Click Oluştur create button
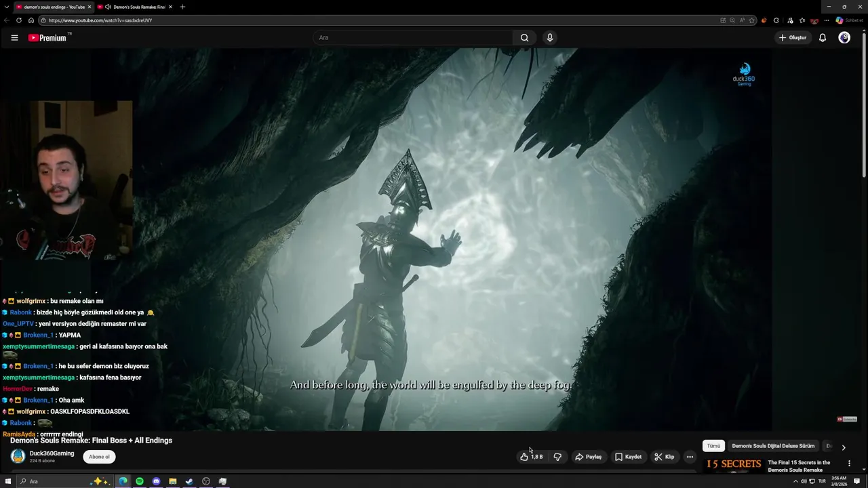Screen dimensions: 868x488 click(793, 38)
